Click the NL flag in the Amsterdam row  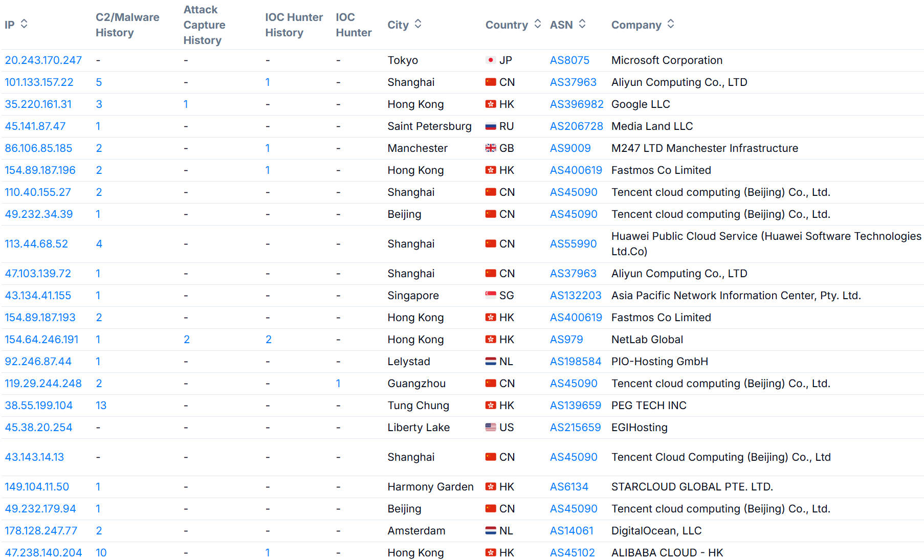coord(491,531)
